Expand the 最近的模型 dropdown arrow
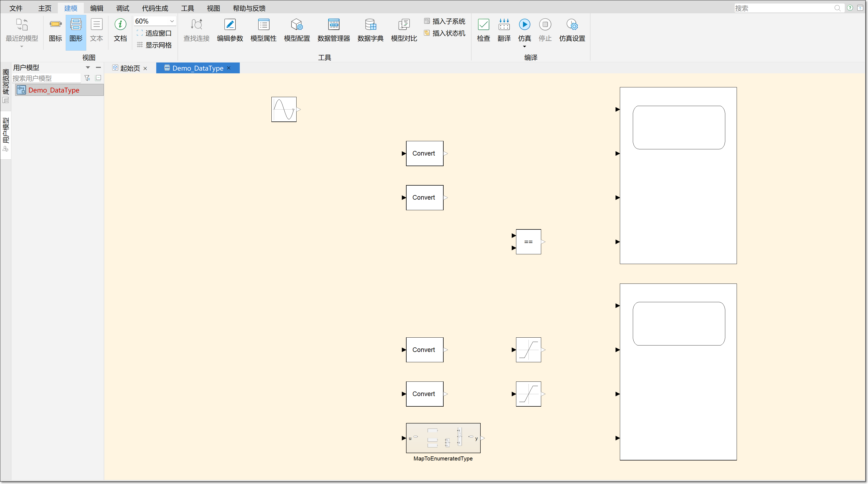The height and width of the screenshot is (484, 868). point(22,47)
